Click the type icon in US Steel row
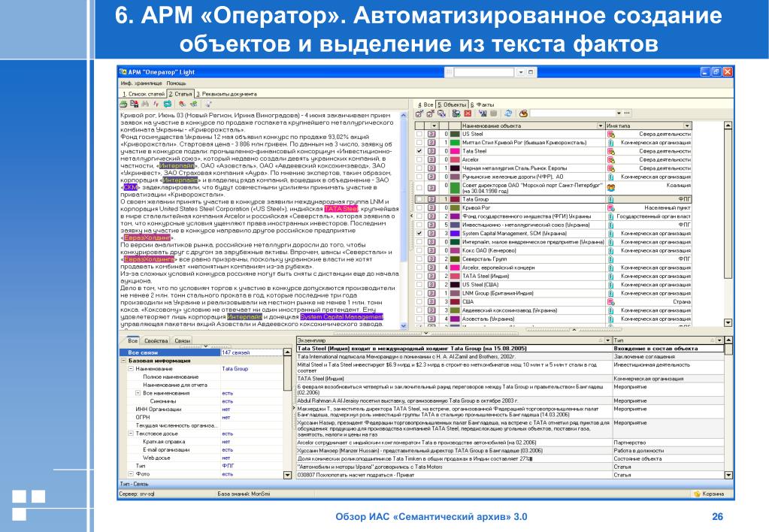Image resolution: width=769 pixels, height=532 pixels. pos(611,134)
